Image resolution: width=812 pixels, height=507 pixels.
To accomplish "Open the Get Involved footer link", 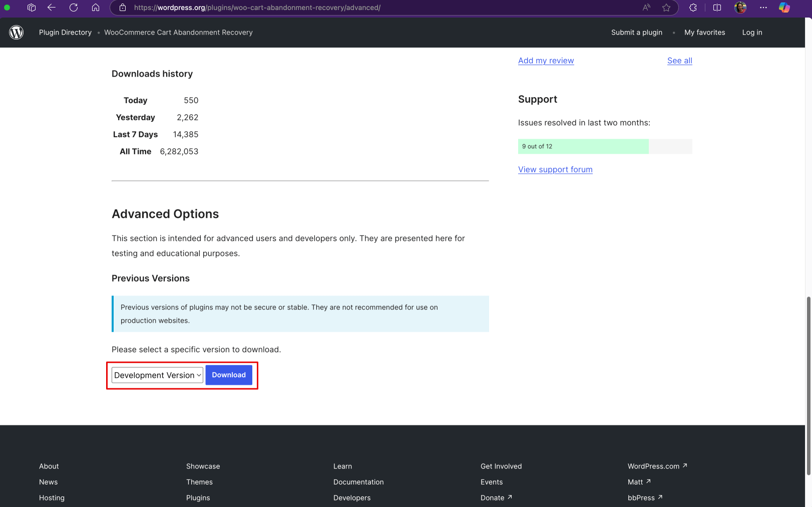I will pos(501,466).
